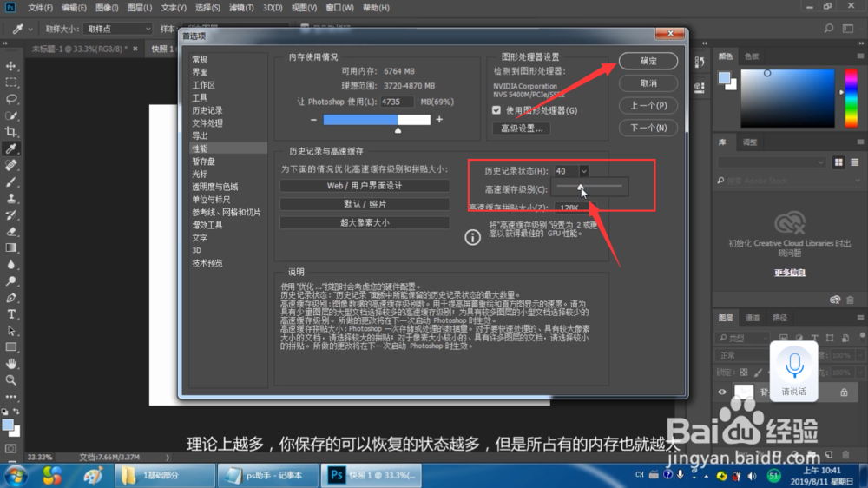Click the microphone voice input icon
Image resolution: width=868 pixels, height=488 pixels.
[794, 366]
